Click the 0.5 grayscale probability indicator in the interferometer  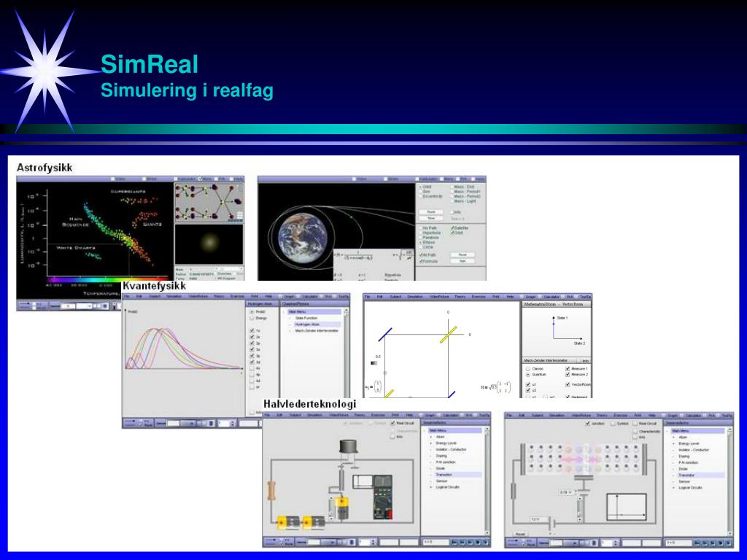tap(373, 363)
